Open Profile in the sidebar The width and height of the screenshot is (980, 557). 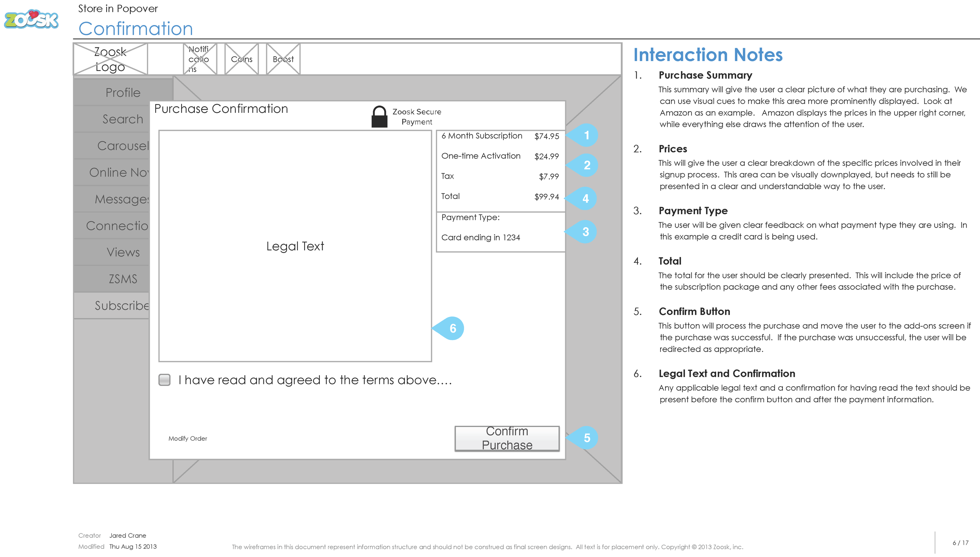click(x=123, y=92)
